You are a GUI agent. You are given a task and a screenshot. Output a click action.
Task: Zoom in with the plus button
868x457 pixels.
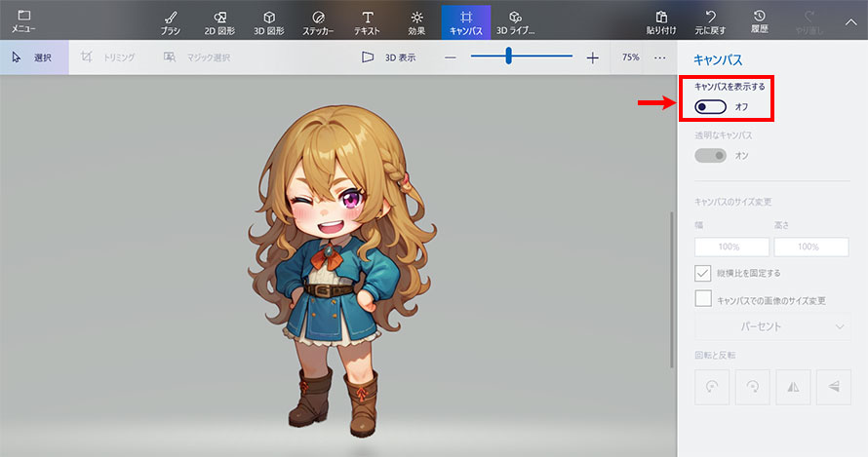(593, 57)
